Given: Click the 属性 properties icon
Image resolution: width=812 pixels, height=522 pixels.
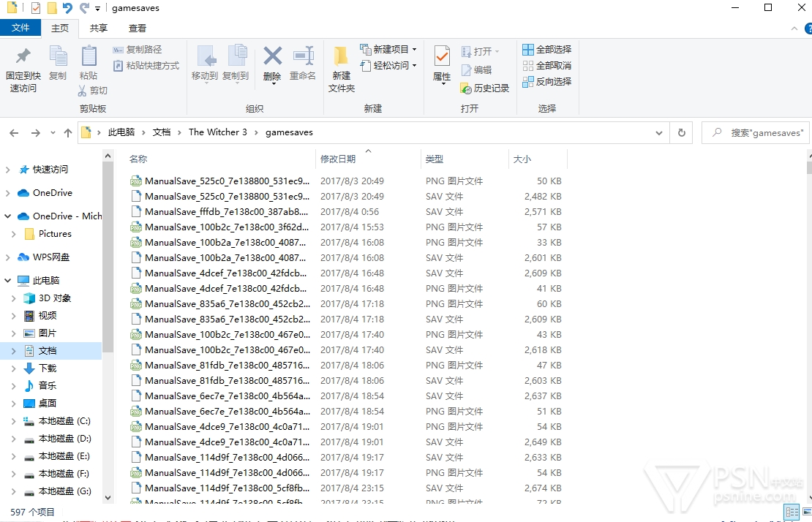Looking at the screenshot, I should pos(442,56).
